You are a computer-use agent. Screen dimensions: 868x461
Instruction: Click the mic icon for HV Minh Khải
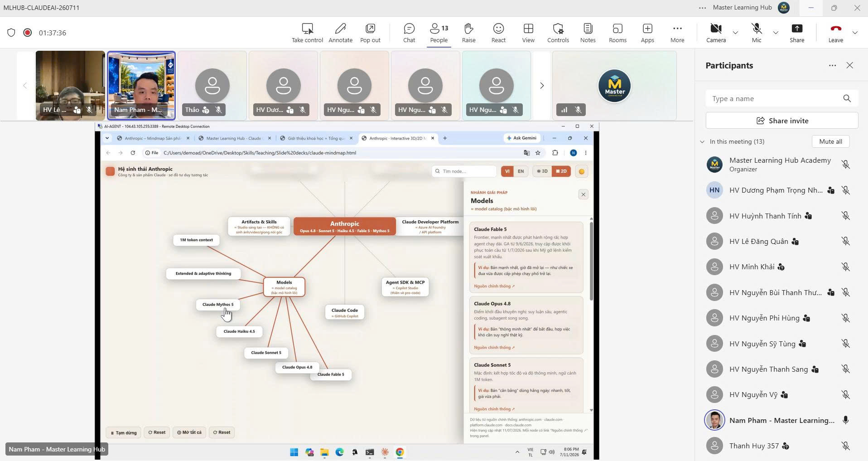(845, 267)
